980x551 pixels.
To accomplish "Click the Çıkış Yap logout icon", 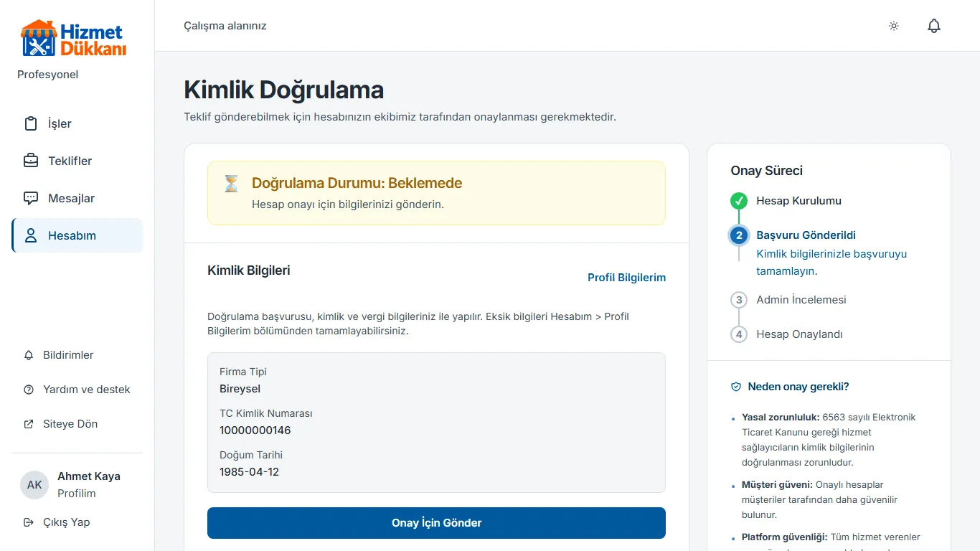I will click(29, 522).
